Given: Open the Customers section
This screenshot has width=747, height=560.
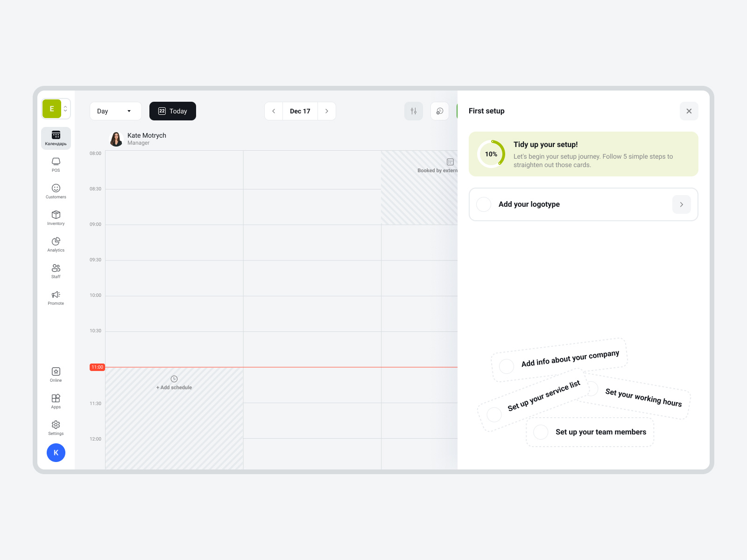Looking at the screenshot, I should pyautogui.click(x=56, y=191).
